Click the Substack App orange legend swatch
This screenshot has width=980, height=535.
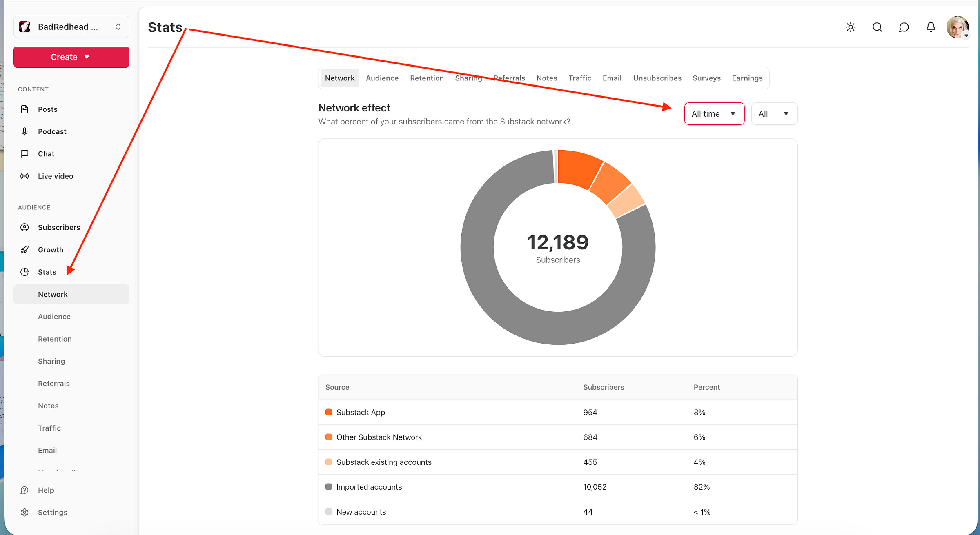pos(329,412)
